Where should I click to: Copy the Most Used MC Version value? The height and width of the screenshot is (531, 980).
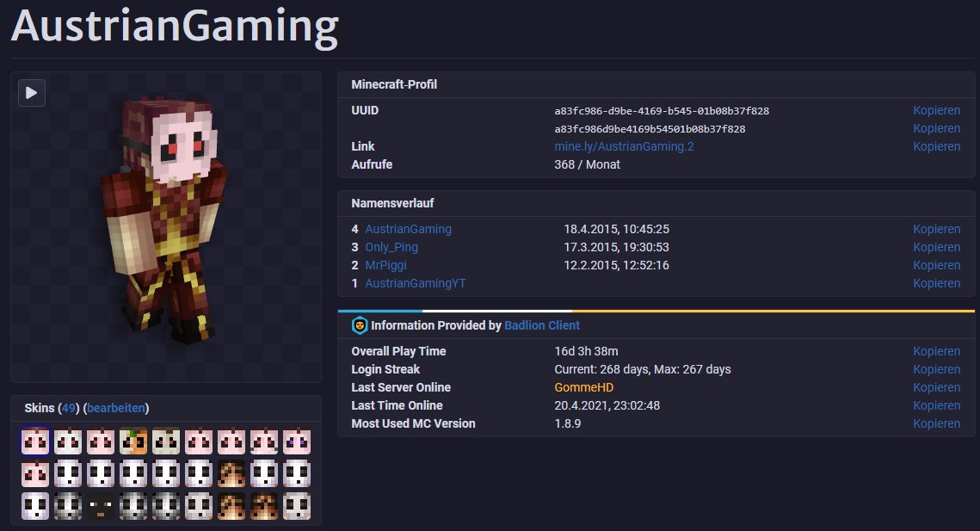[936, 424]
